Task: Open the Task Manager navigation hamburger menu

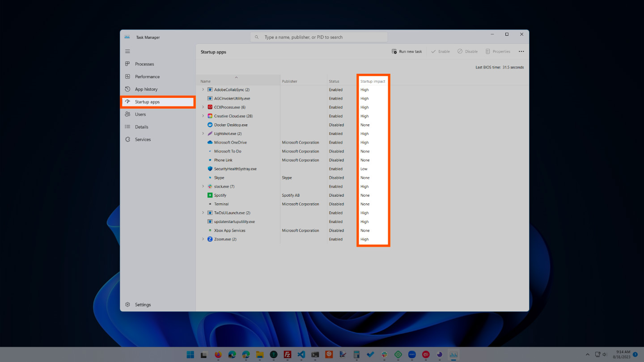Action: (127, 51)
